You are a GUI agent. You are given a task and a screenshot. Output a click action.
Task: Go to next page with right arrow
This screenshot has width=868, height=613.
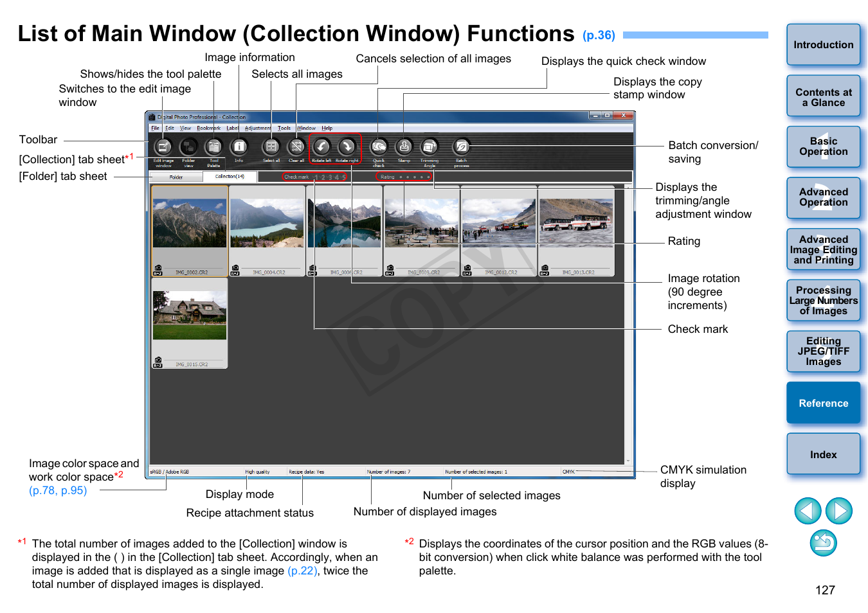pos(838,511)
